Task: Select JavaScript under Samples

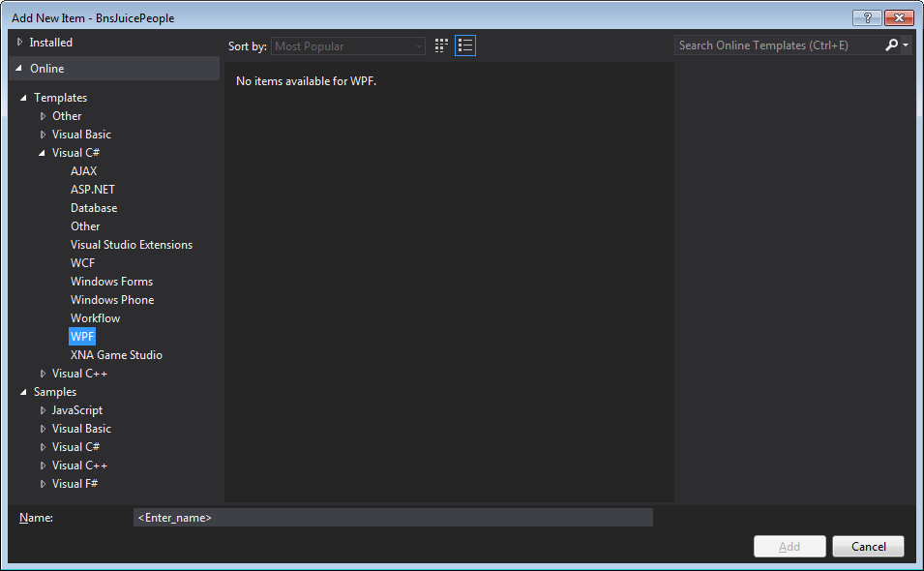Action: (x=77, y=410)
